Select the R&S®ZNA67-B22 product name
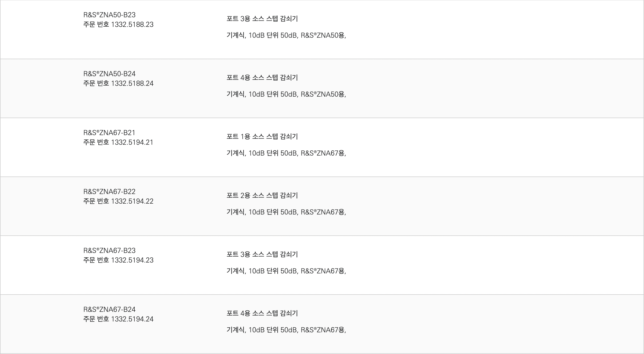This screenshot has height=354, width=644. coord(109,192)
